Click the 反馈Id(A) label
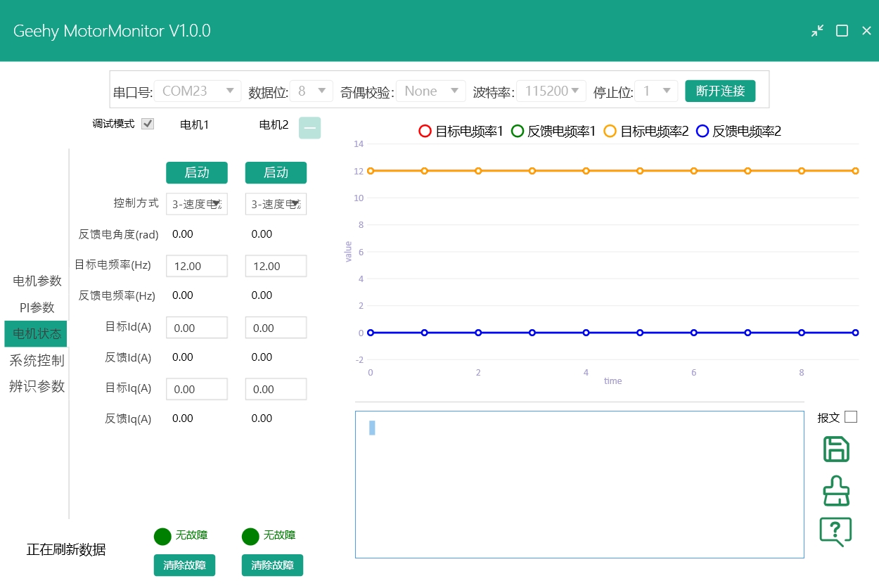 tap(128, 357)
